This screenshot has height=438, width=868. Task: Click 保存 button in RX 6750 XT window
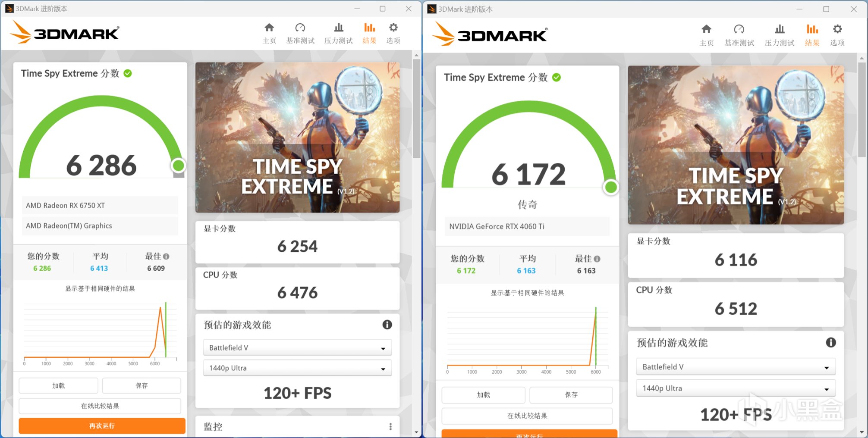click(142, 386)
